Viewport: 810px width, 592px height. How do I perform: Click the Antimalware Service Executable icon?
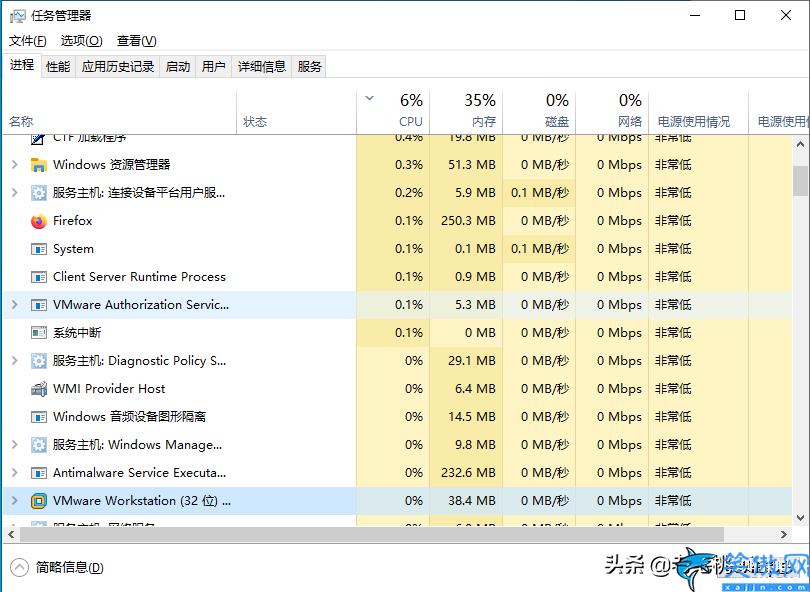(x=39, y=473)
